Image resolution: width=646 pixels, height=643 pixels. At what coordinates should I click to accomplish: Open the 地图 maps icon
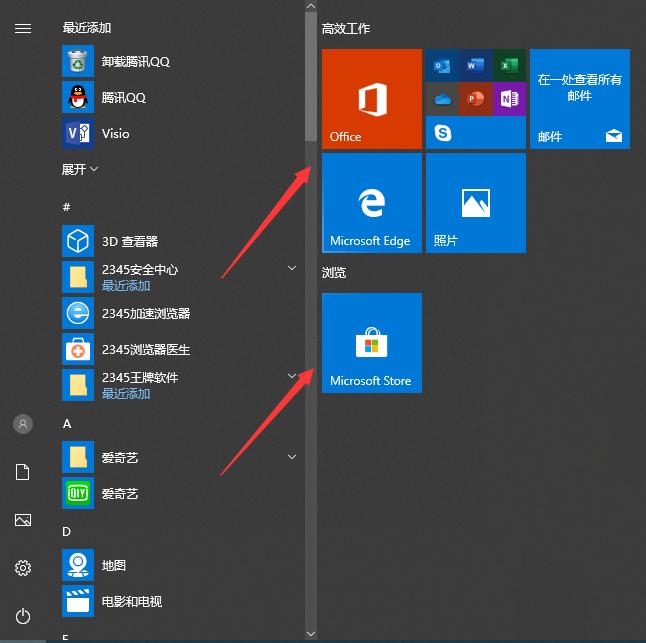click(78, 565)
